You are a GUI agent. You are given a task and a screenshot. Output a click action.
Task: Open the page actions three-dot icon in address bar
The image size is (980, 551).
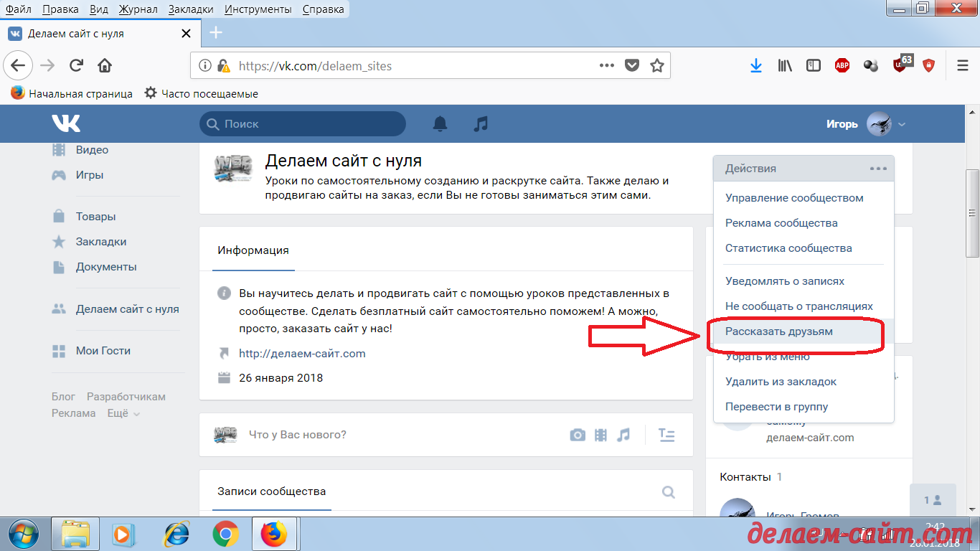607,65
